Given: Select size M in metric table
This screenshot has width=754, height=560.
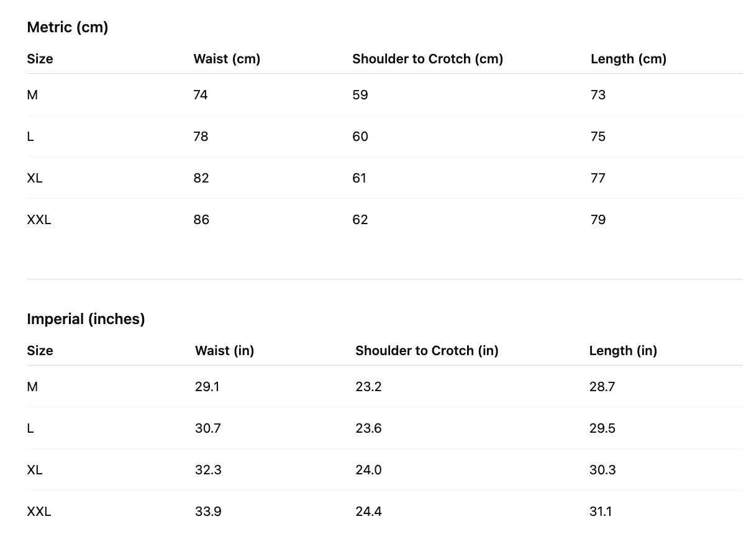Looking at the screenshot, I should (x=32, y=95).
